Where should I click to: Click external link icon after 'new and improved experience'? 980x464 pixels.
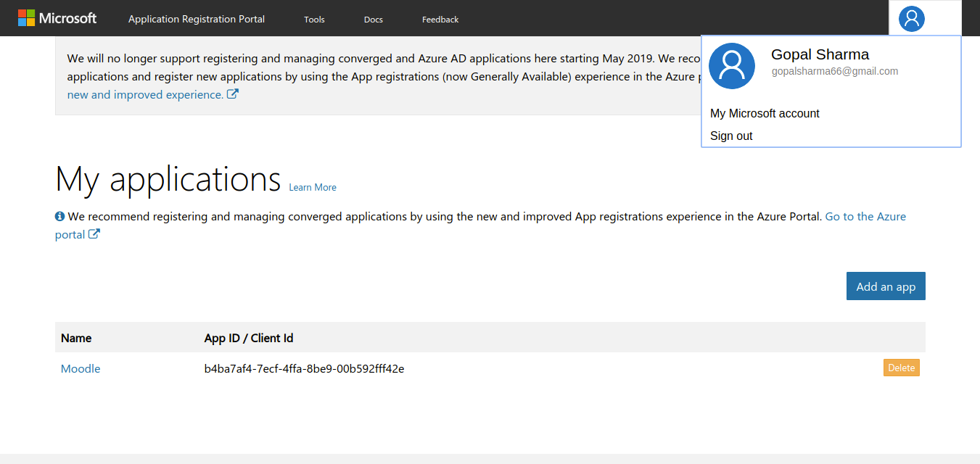click(x=233, y=94)
